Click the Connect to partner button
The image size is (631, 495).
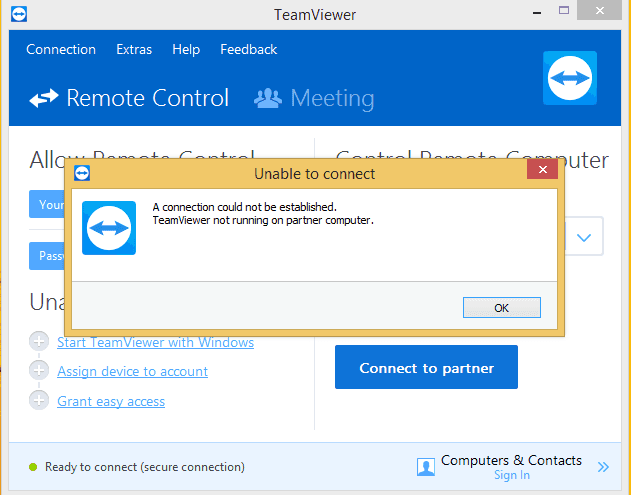pyautogui.click(x=426, y=367)
